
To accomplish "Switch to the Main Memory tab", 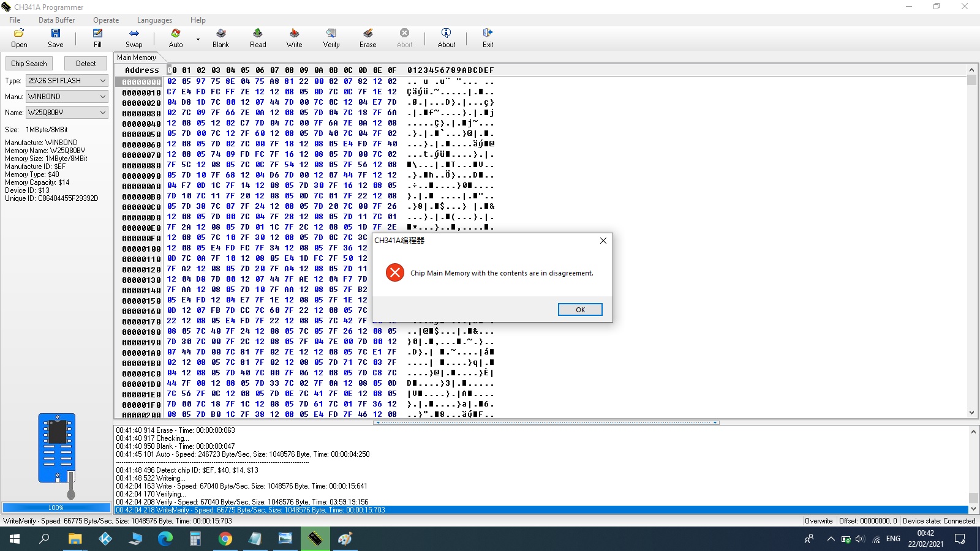I will coord(136,58).
